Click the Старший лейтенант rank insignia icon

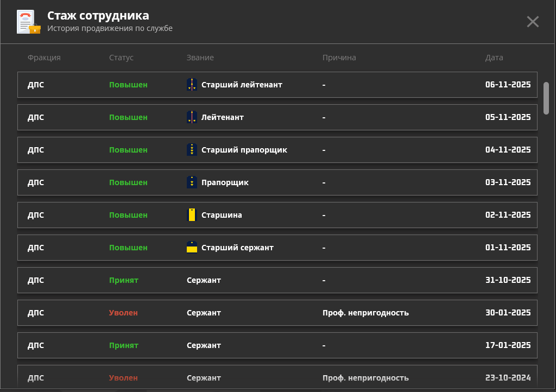192,85
